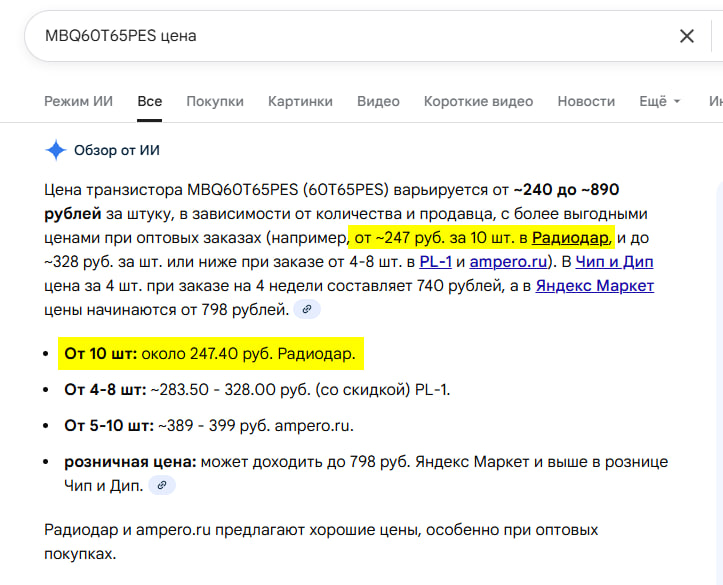723x585 pixels.
Task: Focus the search field with 'MBQ60T65PES цена'
Action: pos(350,36)
